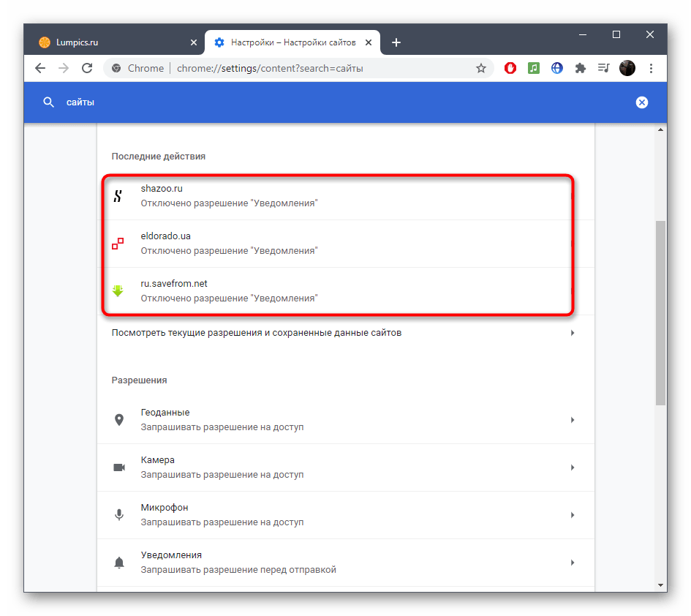Bookmark this page with the star icon
Image resolution: width=691 pixels, height=616 pixels.
pyautogui.click(x=481, y=68)
